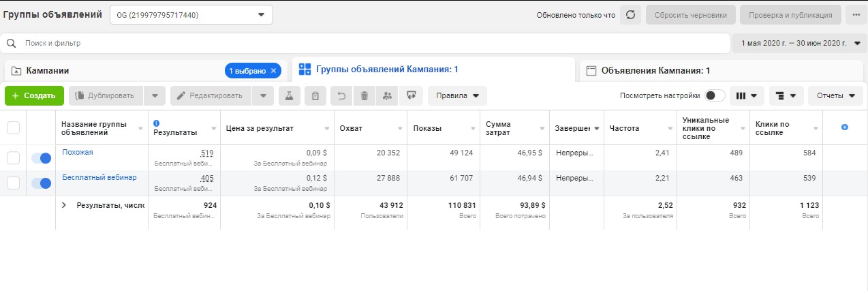Image resolution: width=868 pixels, height=291 pixels.
Task: Switch to the Кампании tab
Action: (48, 70)
